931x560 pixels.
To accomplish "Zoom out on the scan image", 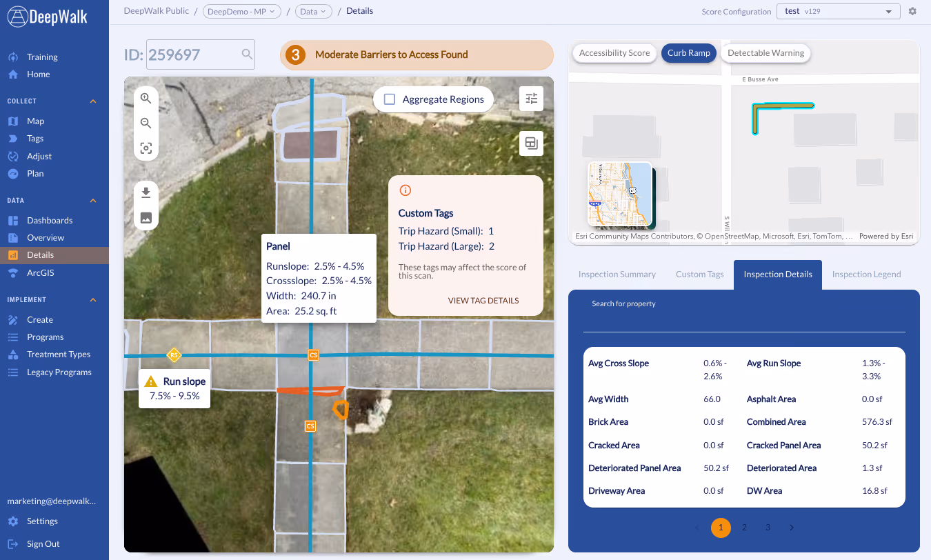I will 146,123.
